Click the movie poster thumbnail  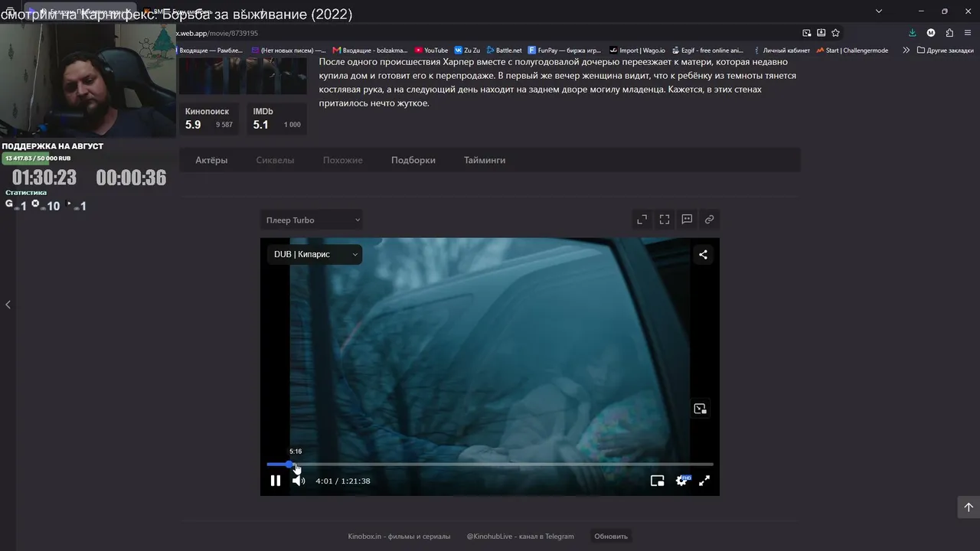click(x=243, y=75)
